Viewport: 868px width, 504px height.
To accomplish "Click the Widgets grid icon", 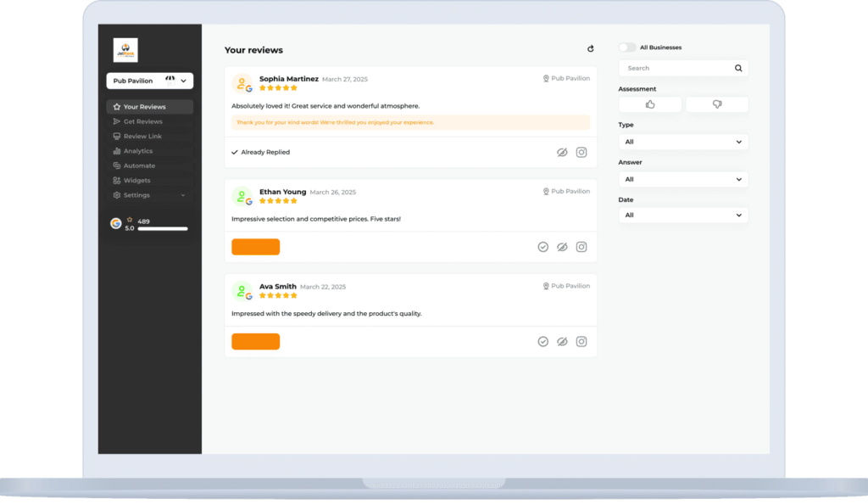I will pyautogui.click(x=117, y=181).
